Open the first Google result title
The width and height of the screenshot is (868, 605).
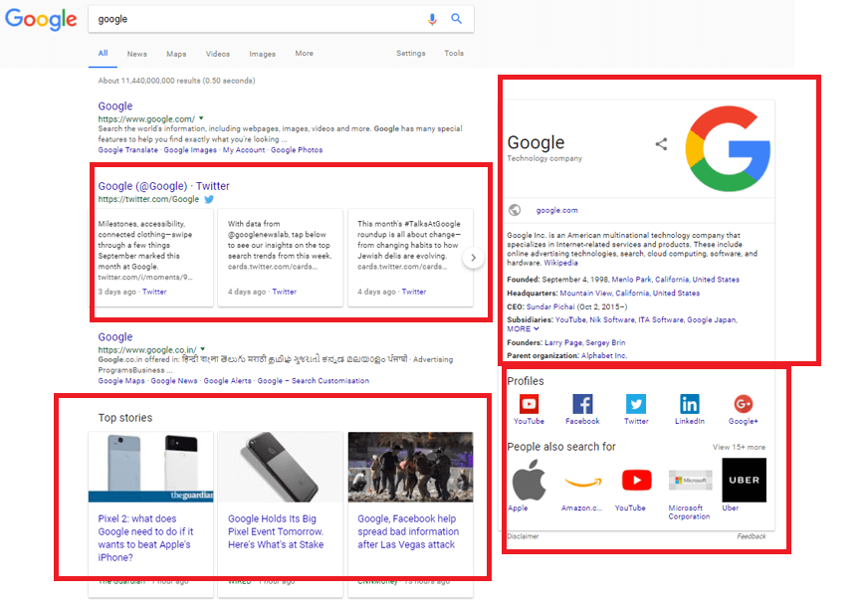point(115,105)
